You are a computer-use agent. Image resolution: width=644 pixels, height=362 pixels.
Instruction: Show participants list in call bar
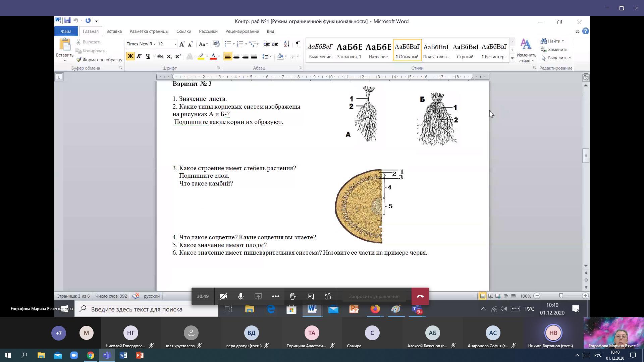pyautogui.click(x=328, y=296)
